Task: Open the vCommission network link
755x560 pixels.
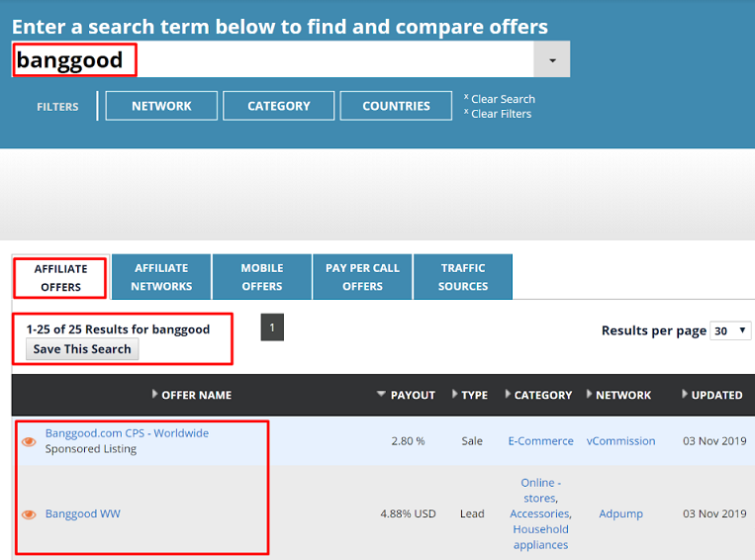Action: pos(620,441)
